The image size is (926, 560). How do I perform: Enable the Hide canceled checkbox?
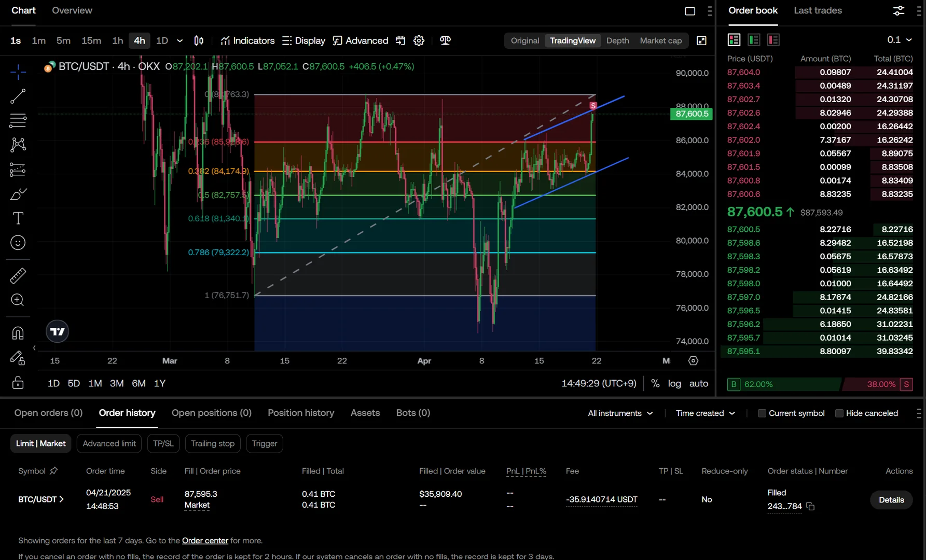(x=839, y=413)
